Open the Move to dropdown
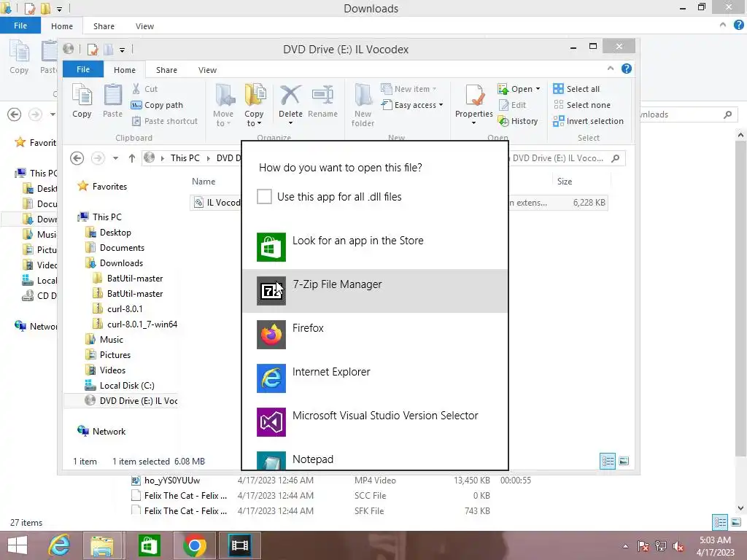Screen dimensions: 747x560 [223, 105]
